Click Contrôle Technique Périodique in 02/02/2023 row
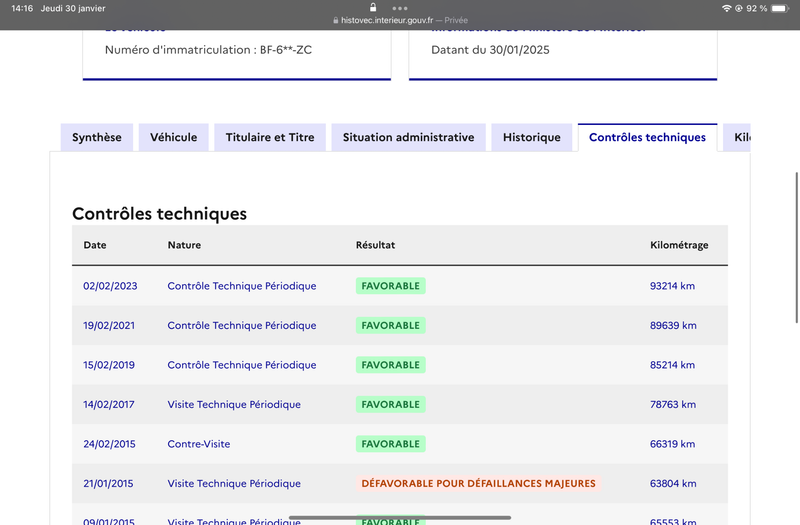 tap(242, 286)
